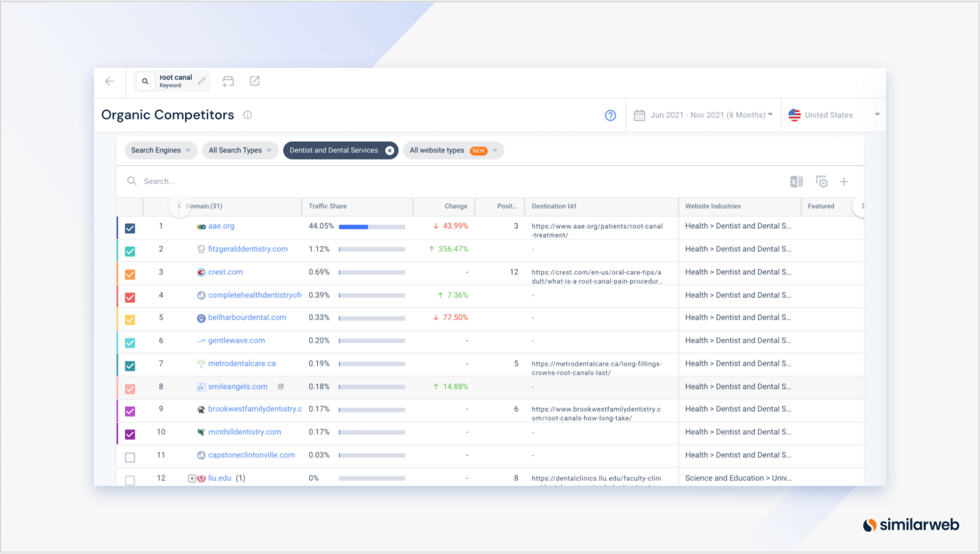The image size is (980, 554).
Task: Uncheck the fitzgeralddentistry.com row checkbox
Action: [x=130, y=252]
